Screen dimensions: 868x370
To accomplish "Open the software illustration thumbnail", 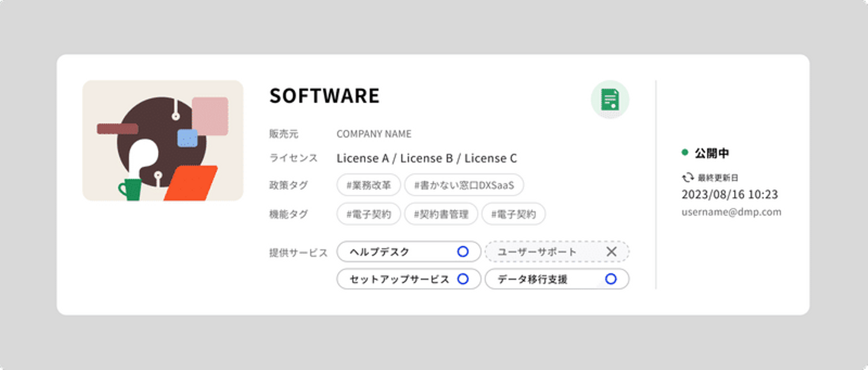I will point(163,140).
